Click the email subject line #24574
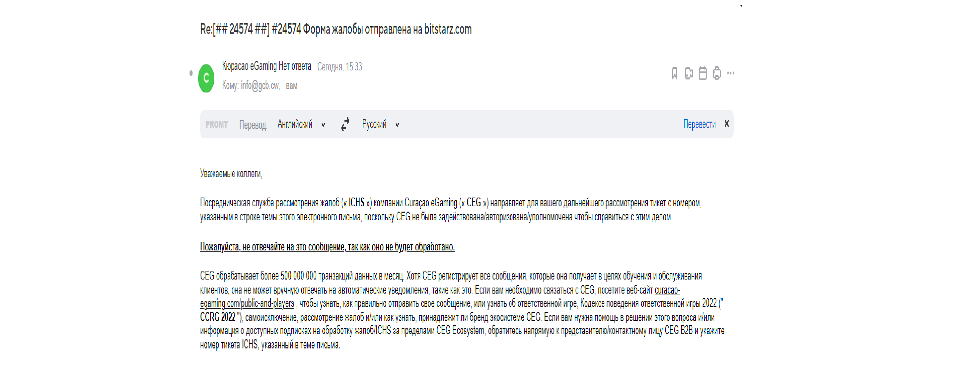The image size is (980, 366). 336,29
